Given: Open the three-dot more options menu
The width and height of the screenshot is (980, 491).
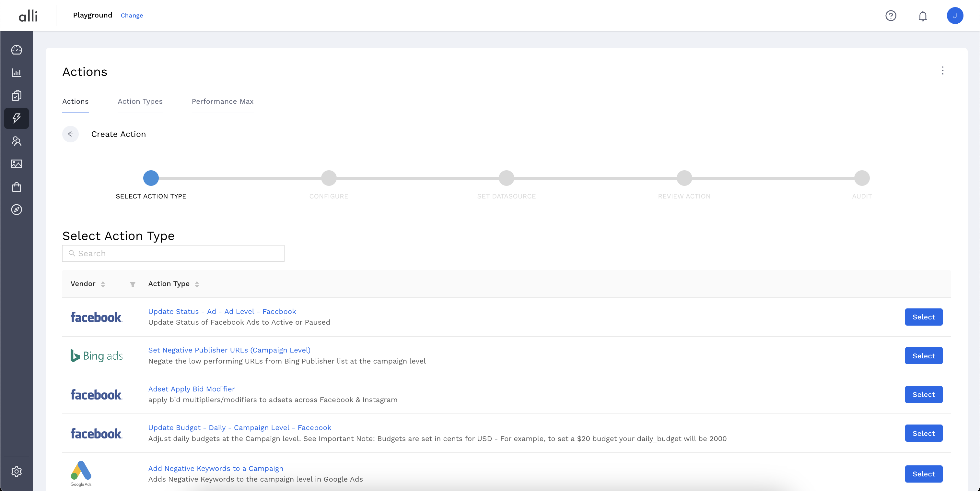Looking at the screenshot, I should tap(942, 71).
